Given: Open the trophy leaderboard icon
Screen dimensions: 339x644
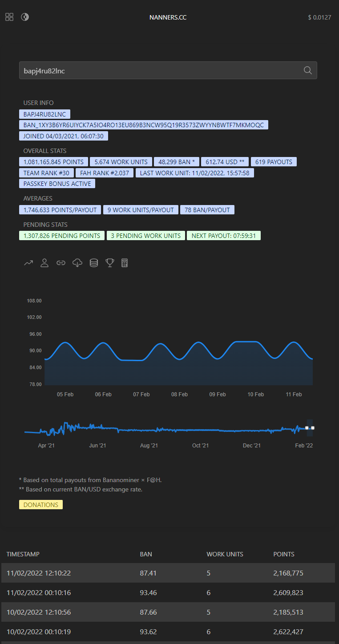Looking at the screenshot, I should 109,263.
